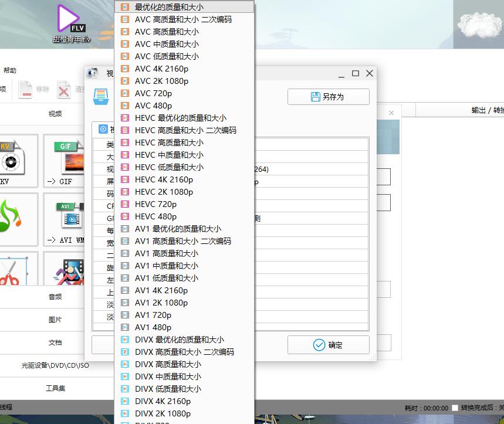Choose HEVC 720p preset
Image resolution: width=504 pixels, height=424 pixels.
(184, 204)
